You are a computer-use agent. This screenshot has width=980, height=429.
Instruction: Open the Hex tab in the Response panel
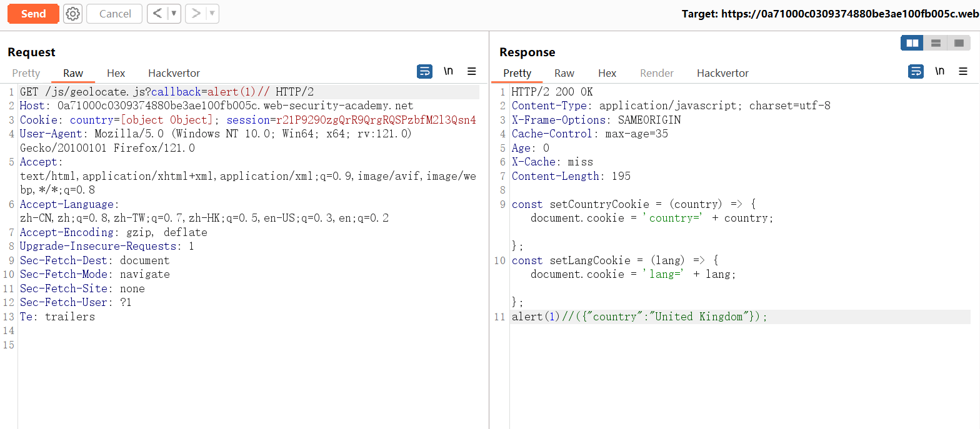click(x=607, y=73)
